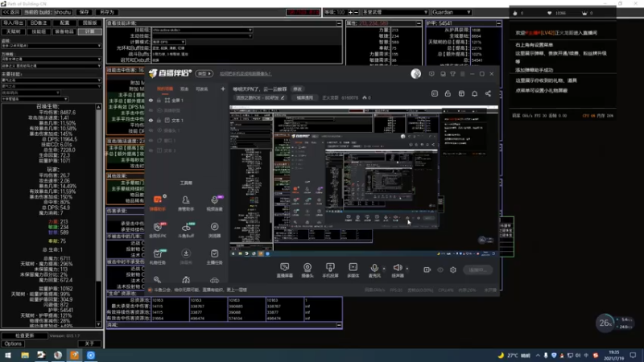Toggle the preview eye icon beside the settings gear

pos(440,269)
